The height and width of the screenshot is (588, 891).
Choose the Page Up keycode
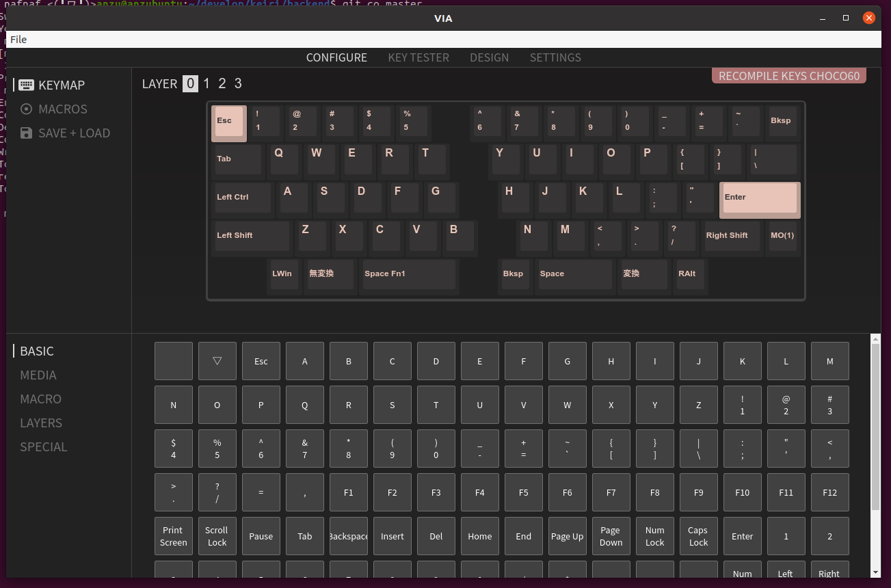(568, 536)
